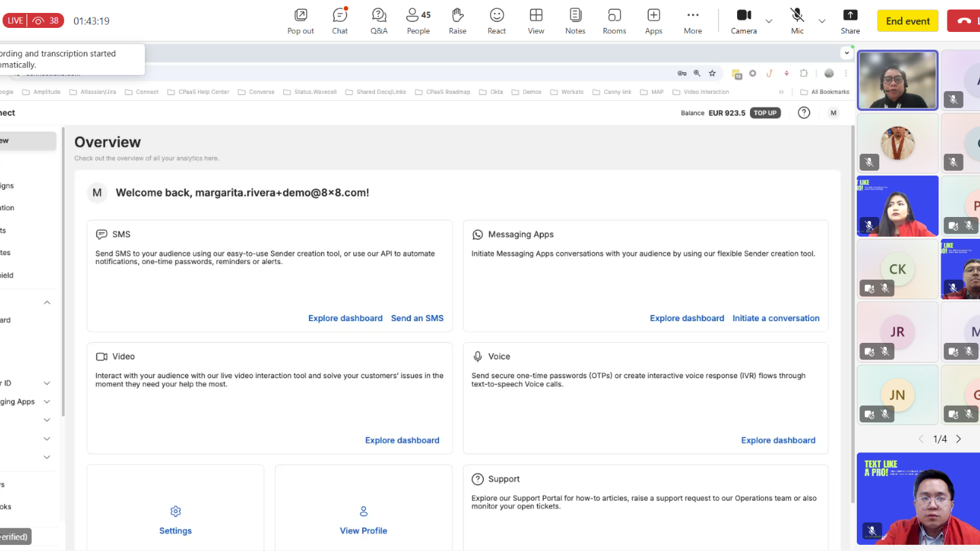Click the Send an SMS link
Viewport: 980px width, 551px height.
click(417, 318)
